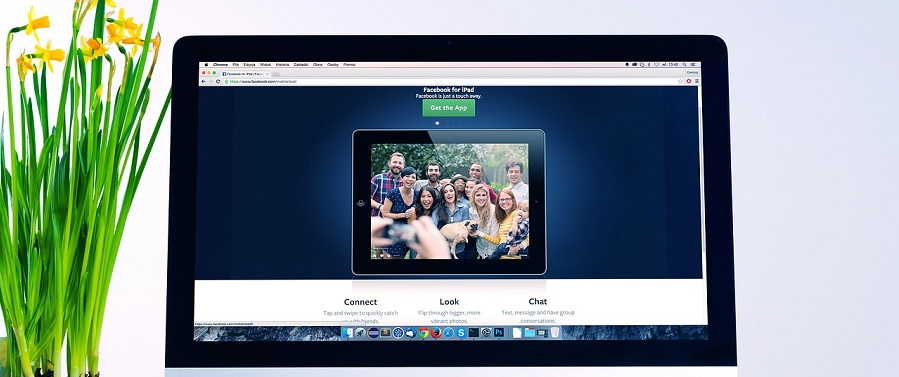Open Photoshop from the dock
899x377 pixels.
(499, 332)
